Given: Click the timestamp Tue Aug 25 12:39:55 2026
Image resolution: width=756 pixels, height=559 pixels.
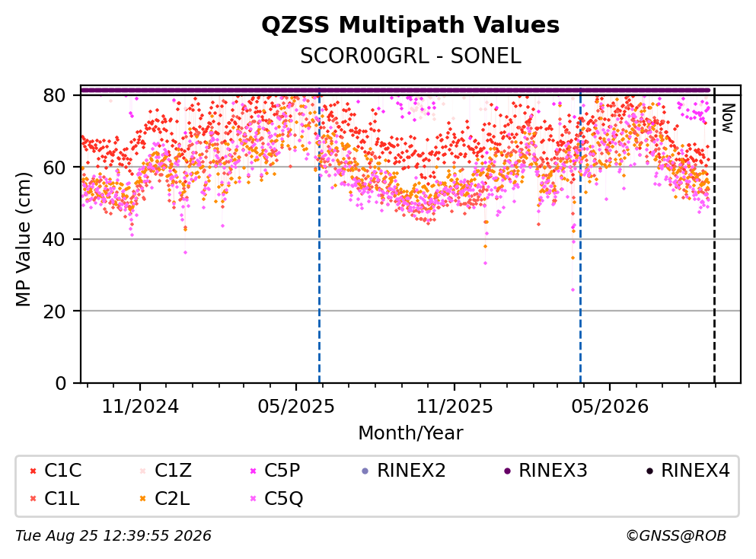Looking at the screenshot, I should pos(113,536).
